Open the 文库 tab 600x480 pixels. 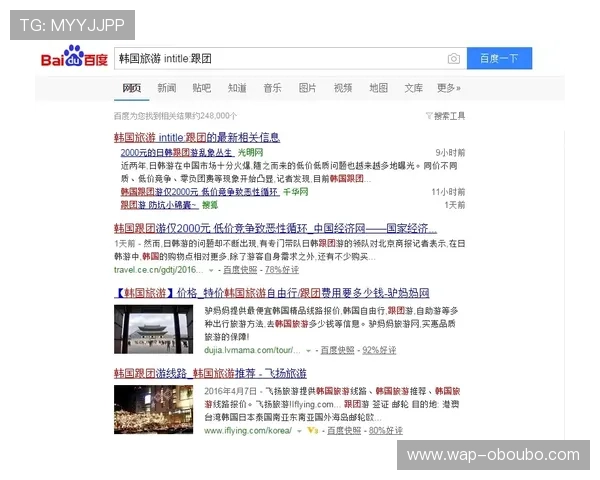point(414,88)
